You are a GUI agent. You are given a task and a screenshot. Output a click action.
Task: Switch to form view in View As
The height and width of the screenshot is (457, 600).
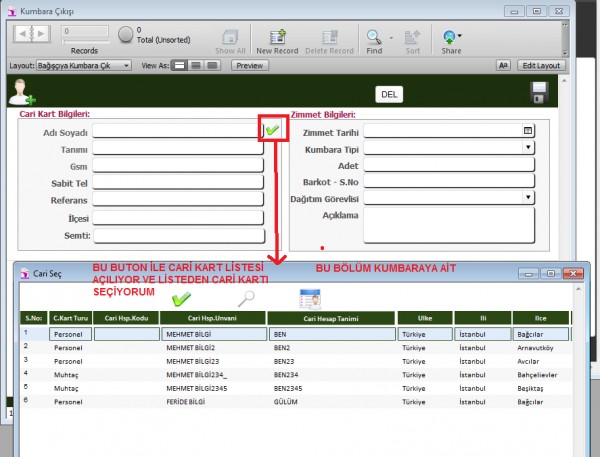point(180,65)
